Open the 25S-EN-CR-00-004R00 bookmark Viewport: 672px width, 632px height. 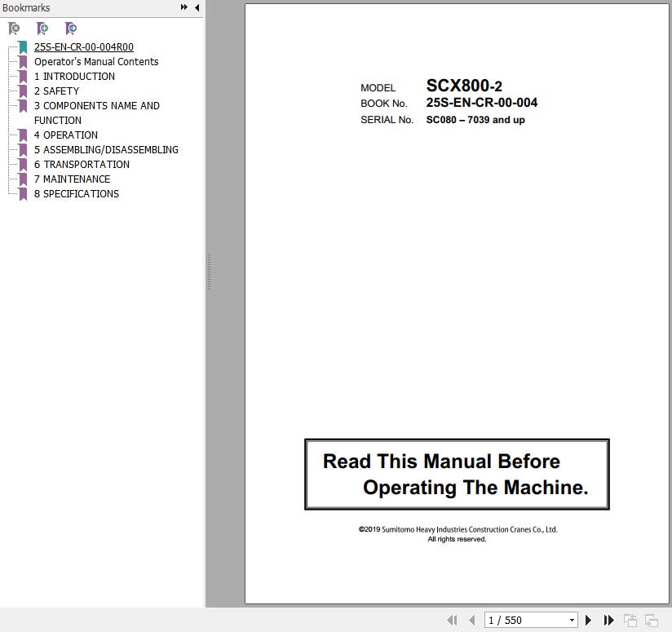point(83,47)
